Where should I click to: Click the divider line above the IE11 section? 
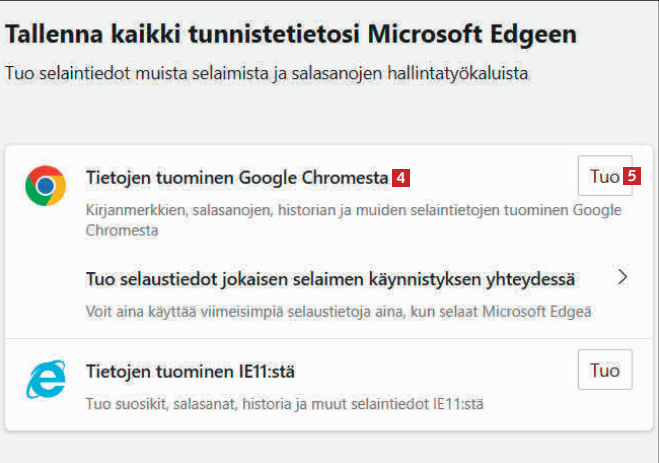point(329,339)
